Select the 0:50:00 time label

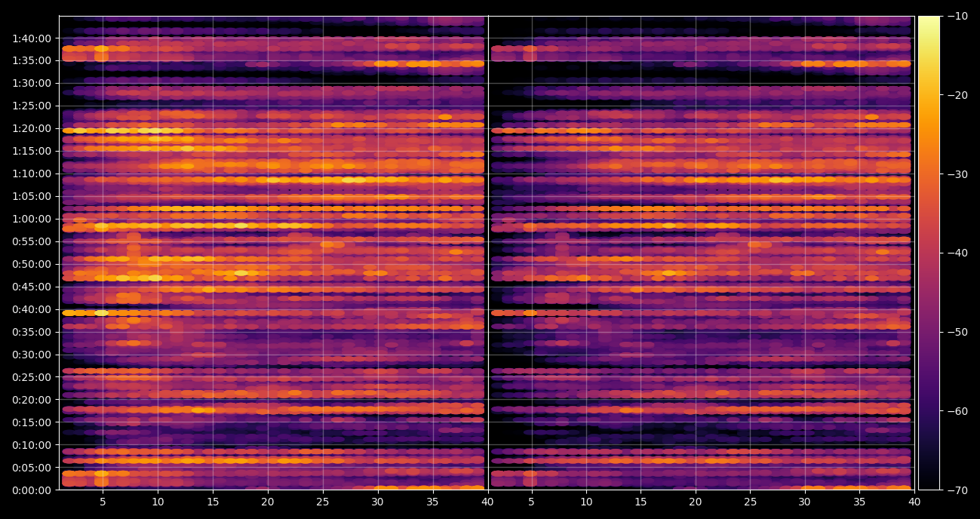[33, 265]
